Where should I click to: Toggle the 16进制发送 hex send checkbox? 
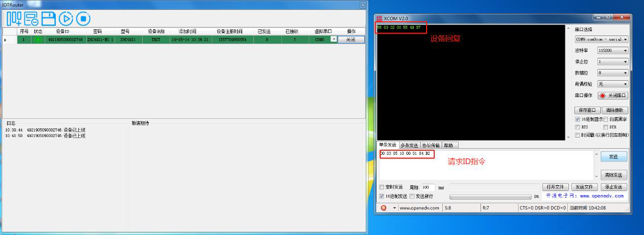(x=382, y=196)
